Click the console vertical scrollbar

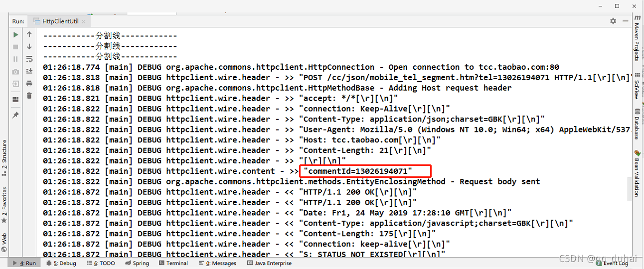(630, 188)
